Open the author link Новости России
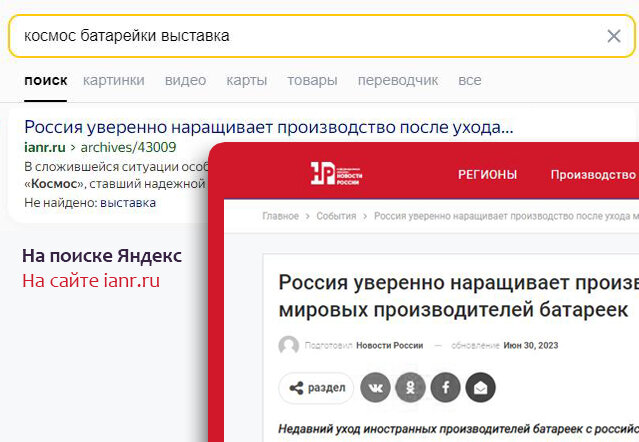Viewport: 639px width, 442px height. [x=390, y=345]
